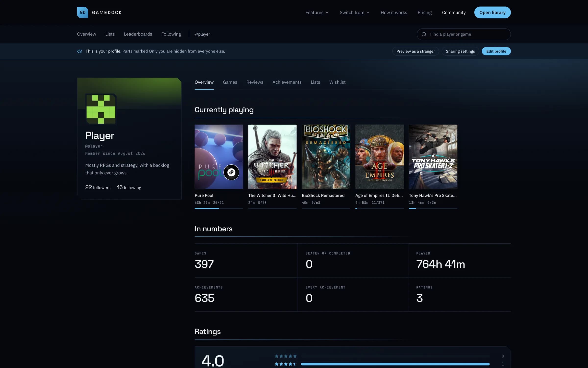The height and width of the screenshot is (368, 588).
Task: Open the Community section
Action: pos(454,13)
